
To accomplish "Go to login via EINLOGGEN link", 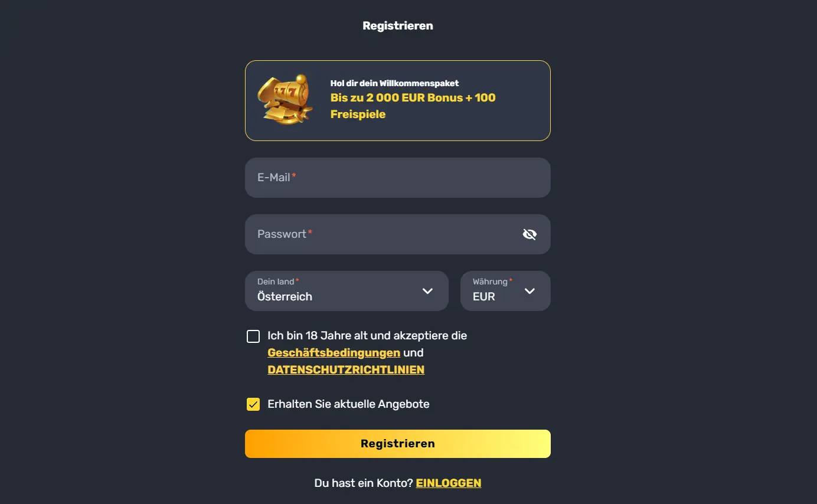I will point(449,483).
